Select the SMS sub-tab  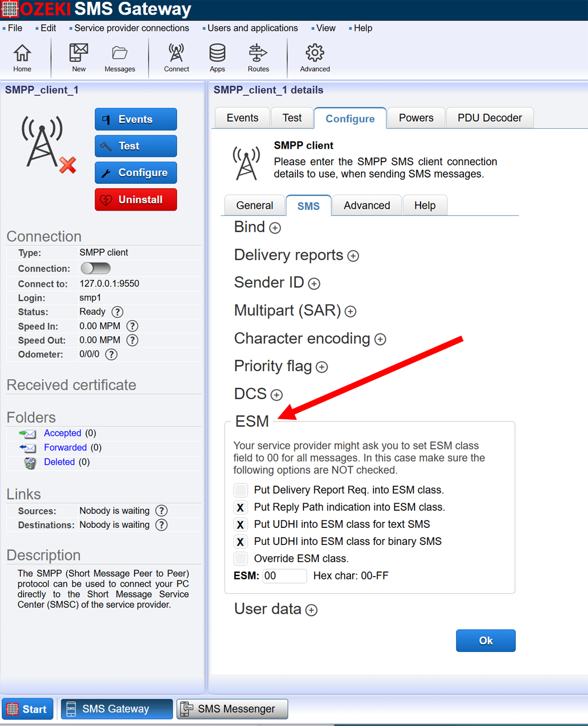[x=309, y=206]
